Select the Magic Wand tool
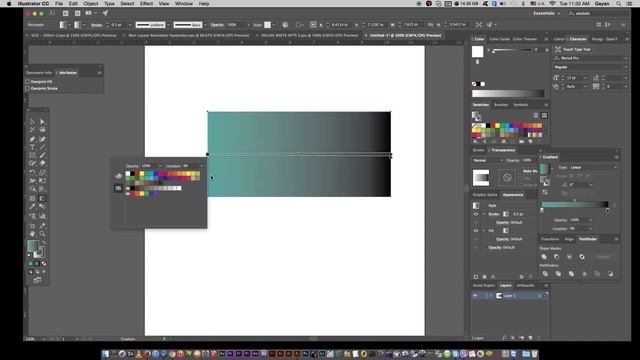The height and width of the screenshot is (360, 640). [32, 130]
